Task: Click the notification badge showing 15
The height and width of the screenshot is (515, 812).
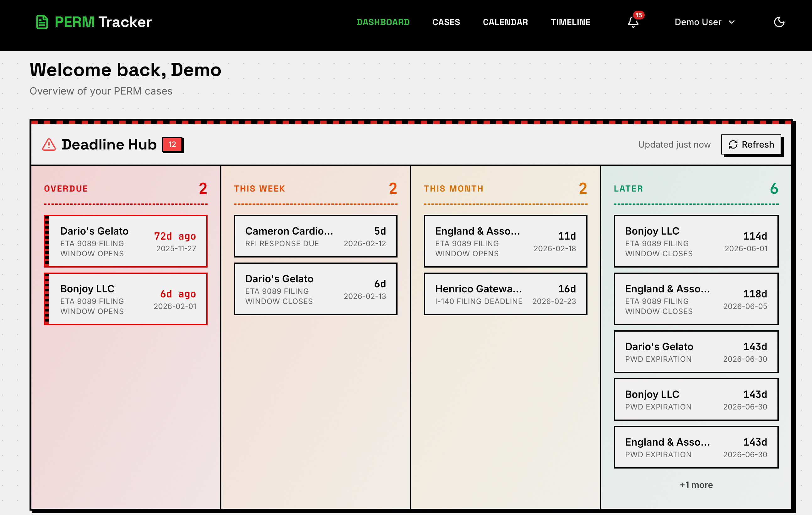Action: click(x=639, y=15)
